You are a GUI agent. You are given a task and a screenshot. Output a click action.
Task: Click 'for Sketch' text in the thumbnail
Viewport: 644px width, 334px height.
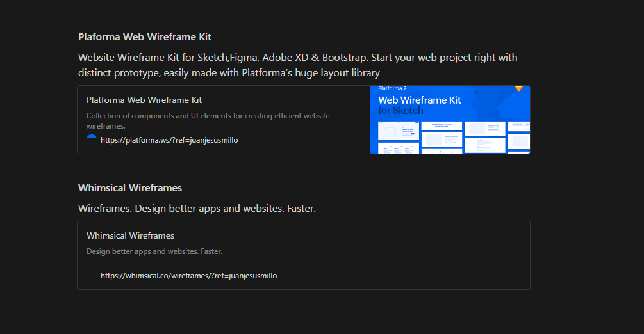click(x=400, y=111)
